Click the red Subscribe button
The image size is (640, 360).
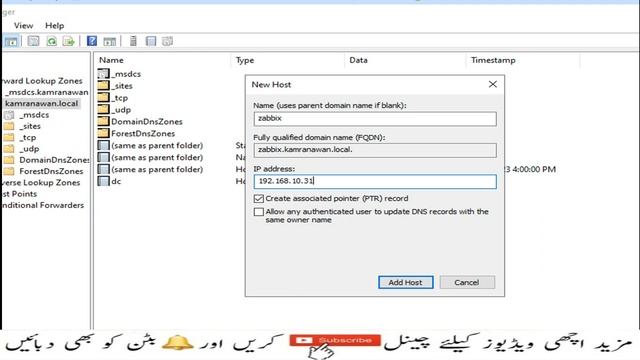coord(335,340)
